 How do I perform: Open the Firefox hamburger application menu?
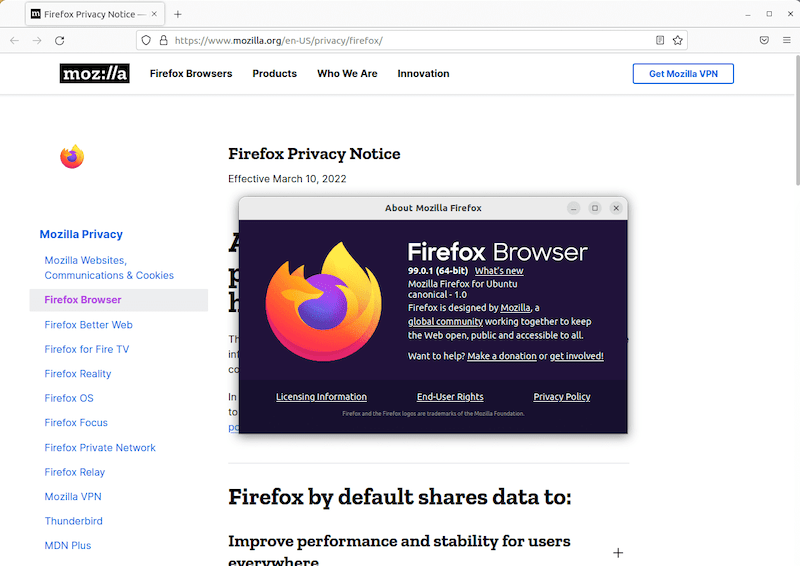coord(787,40)
